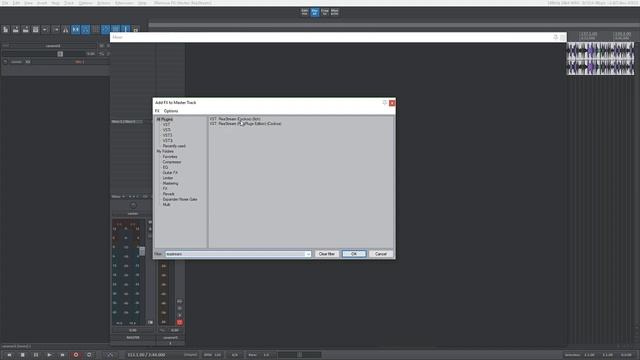Click the transport Stop button
This screenshot has height=360, width=640.
[x=22, y=355]
